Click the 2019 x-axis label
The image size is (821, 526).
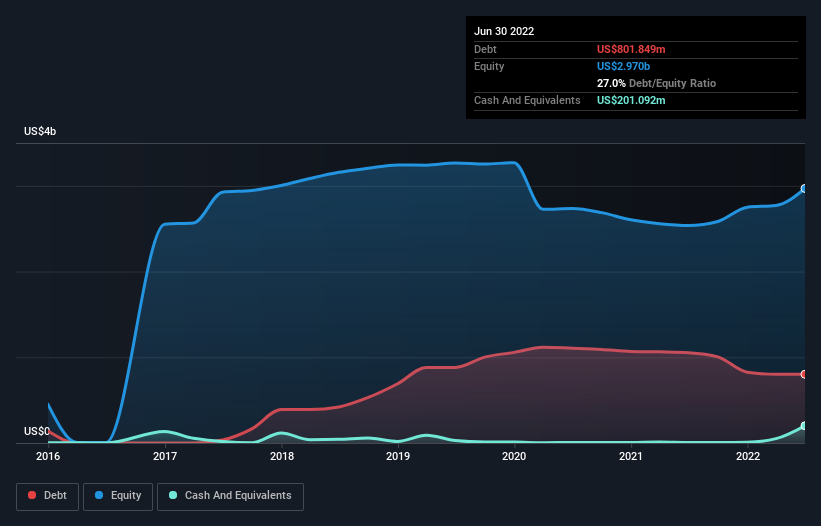click(x=398, y=456)
